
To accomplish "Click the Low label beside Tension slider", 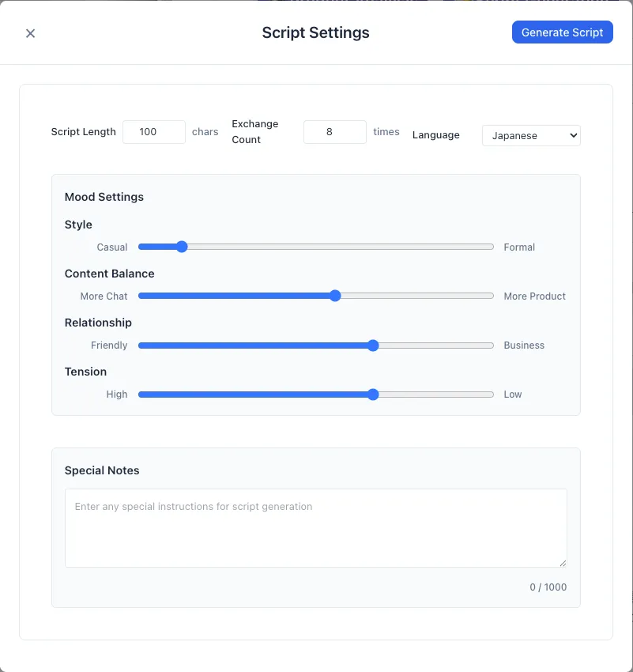I will pyautogui.click(x=513, y=395).
